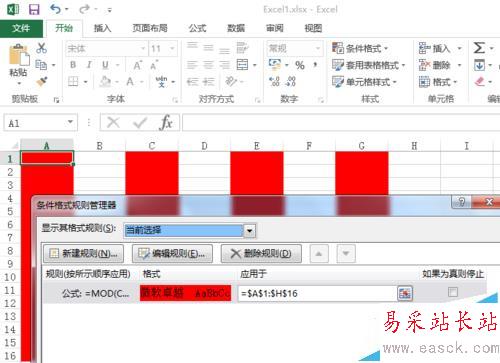
Task: Cut selection with the scissors icon
Action: point(41,48)
